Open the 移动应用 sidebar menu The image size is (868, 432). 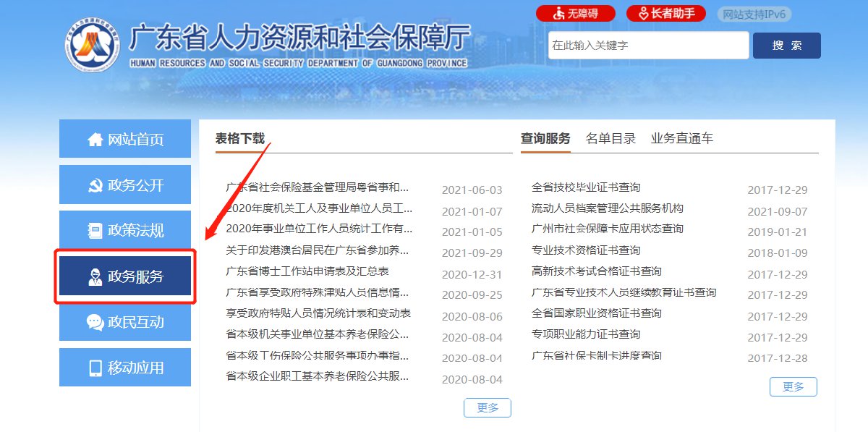coord(125,368)
